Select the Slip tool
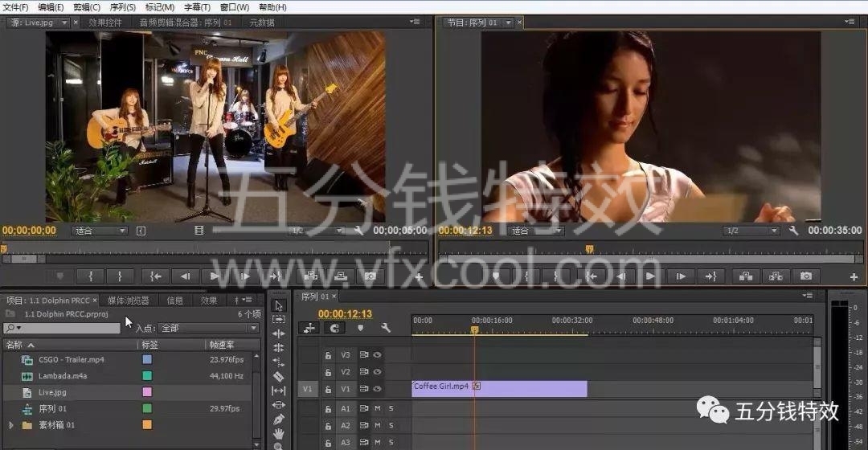 tap(278, 391)
